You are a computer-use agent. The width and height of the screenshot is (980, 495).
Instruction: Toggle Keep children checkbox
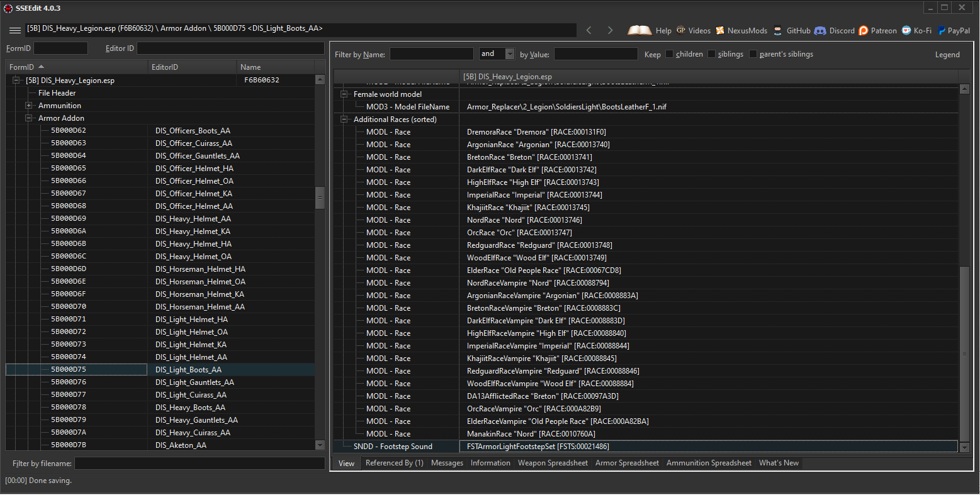point(669,54)
